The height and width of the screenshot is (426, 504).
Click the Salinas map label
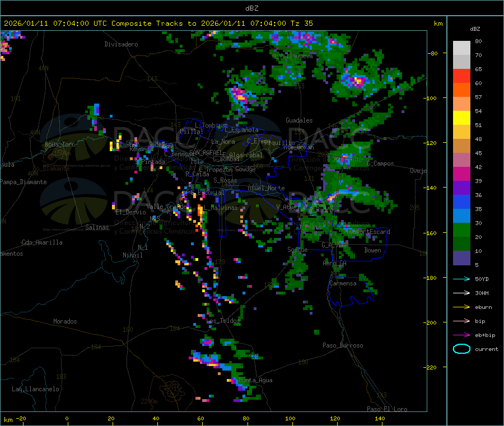[97, 227]
